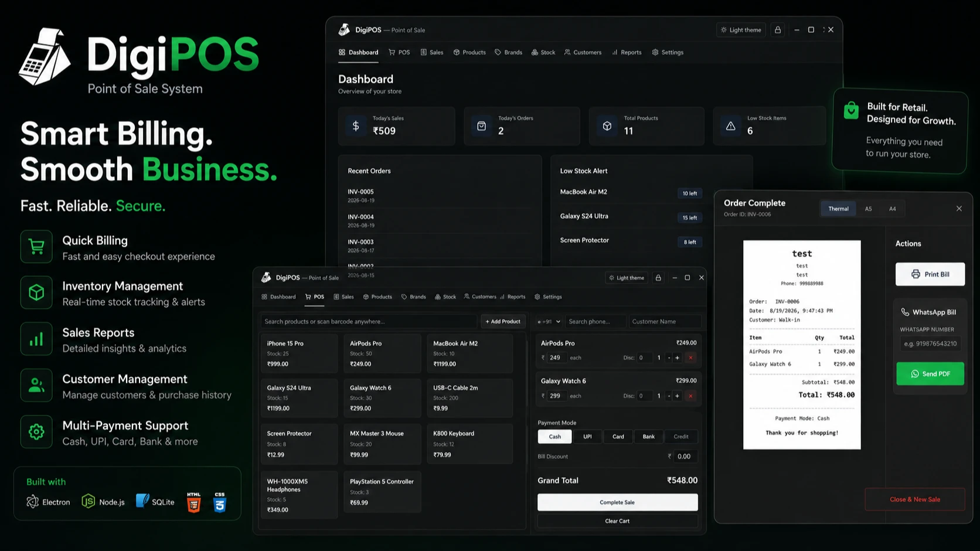Remove Galaxy Watch 6 from cart with red X
The image size is (980, 551).
tap(690, 396)
